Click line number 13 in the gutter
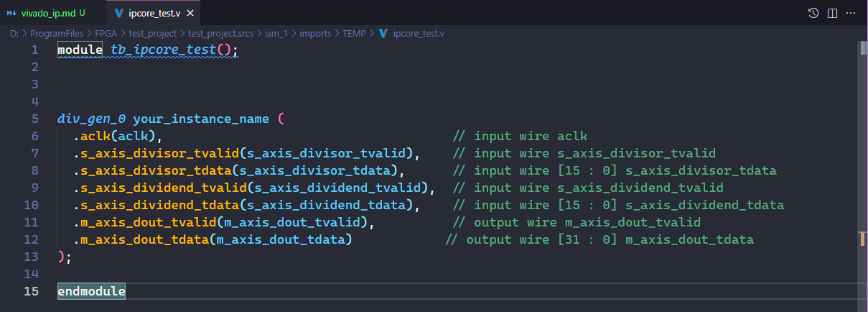This screenshot has height=312, width=868. point(31,257)
